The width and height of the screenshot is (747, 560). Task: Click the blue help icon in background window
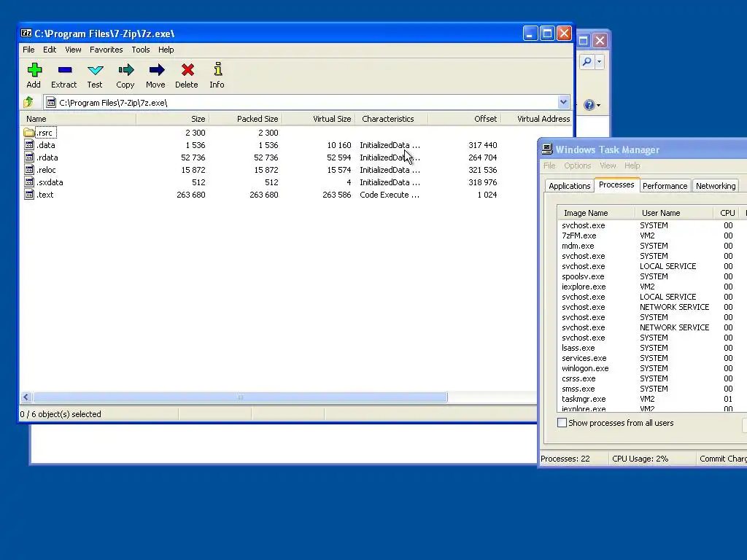589,105
